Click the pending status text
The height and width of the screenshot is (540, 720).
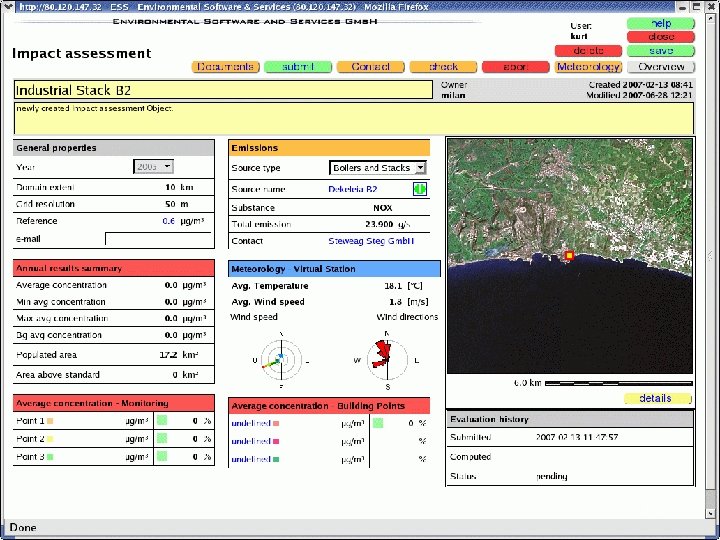551,477
